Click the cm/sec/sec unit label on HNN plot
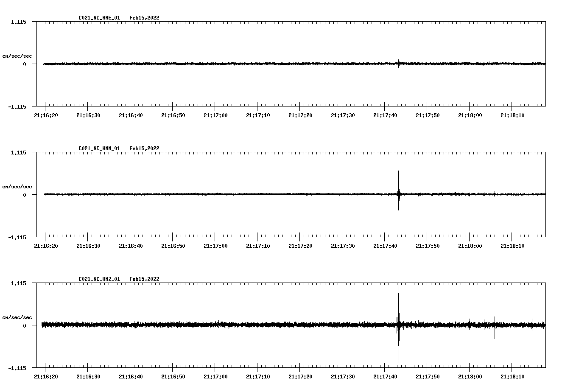 [17, 187]
